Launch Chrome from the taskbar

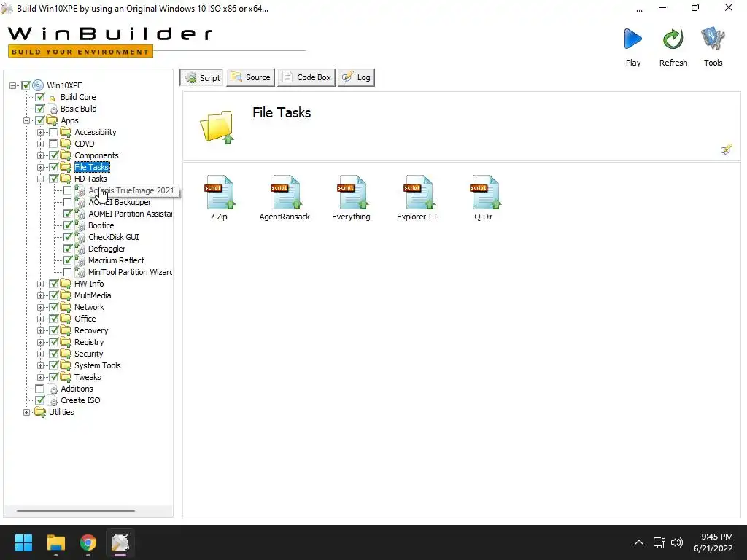click(88, 542)
